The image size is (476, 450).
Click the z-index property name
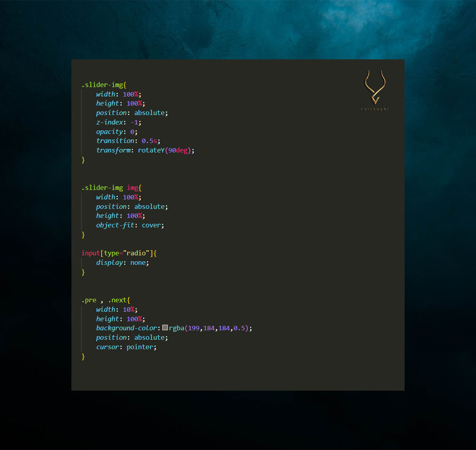(x=109, y=122)
